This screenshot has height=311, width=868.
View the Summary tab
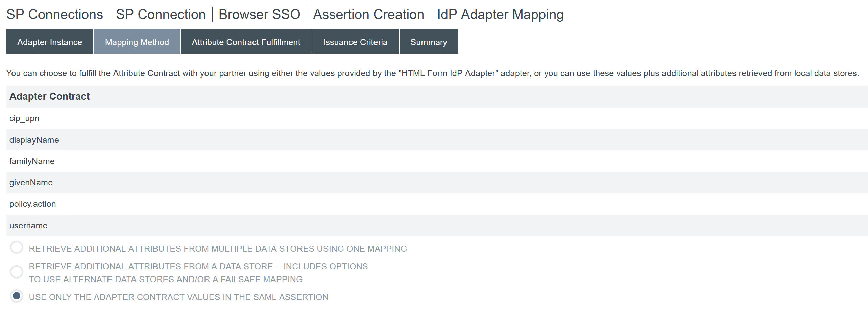[x=429, y=42]
